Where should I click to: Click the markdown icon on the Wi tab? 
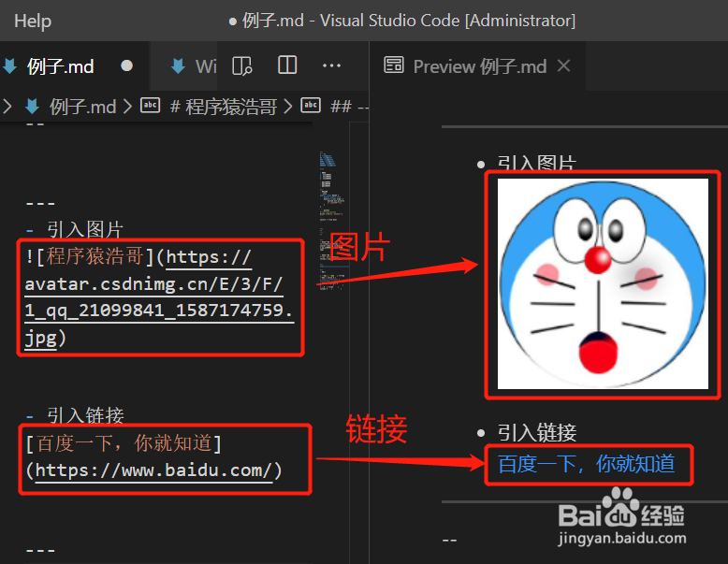(x=178, y=65)
